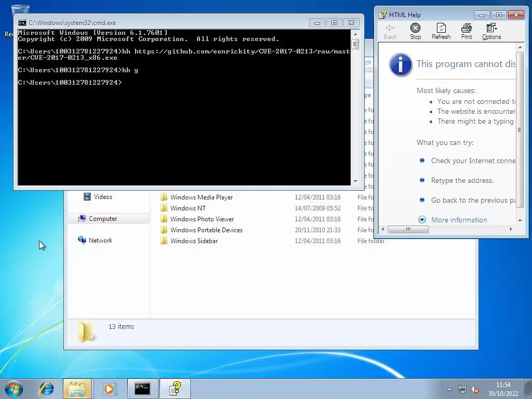
Task: Click cmd window vertical scrollbar thumb
Action: point(355,44)
